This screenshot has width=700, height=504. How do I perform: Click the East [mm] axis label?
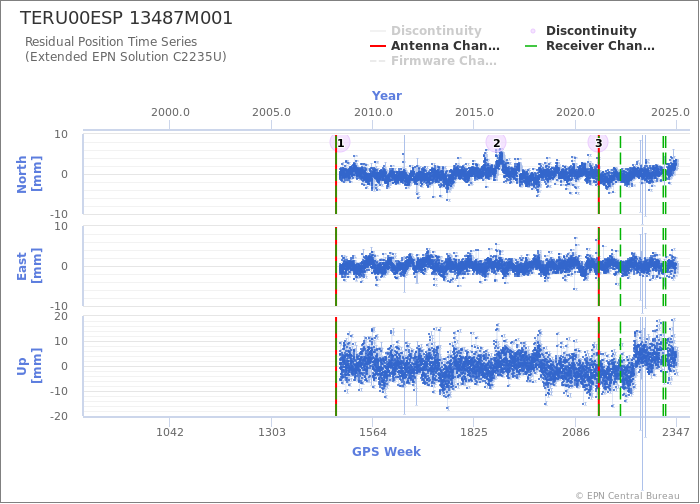(29, 266)
